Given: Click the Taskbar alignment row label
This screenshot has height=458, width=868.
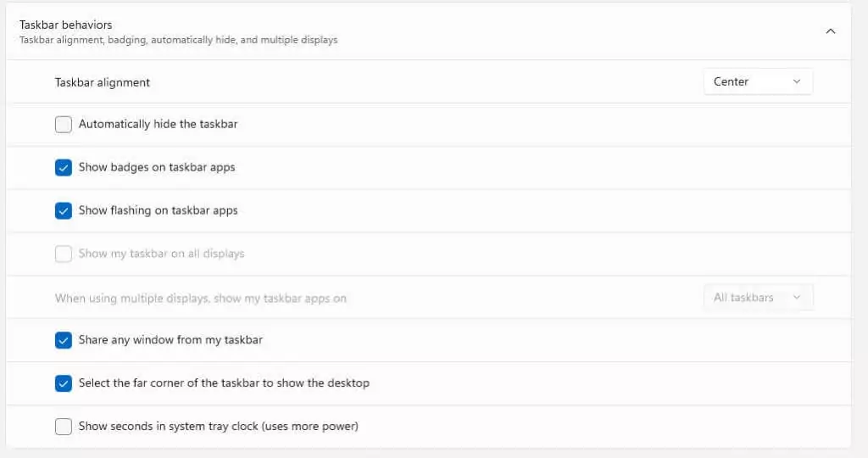Looking at the screenshot, I should (103, 82).
